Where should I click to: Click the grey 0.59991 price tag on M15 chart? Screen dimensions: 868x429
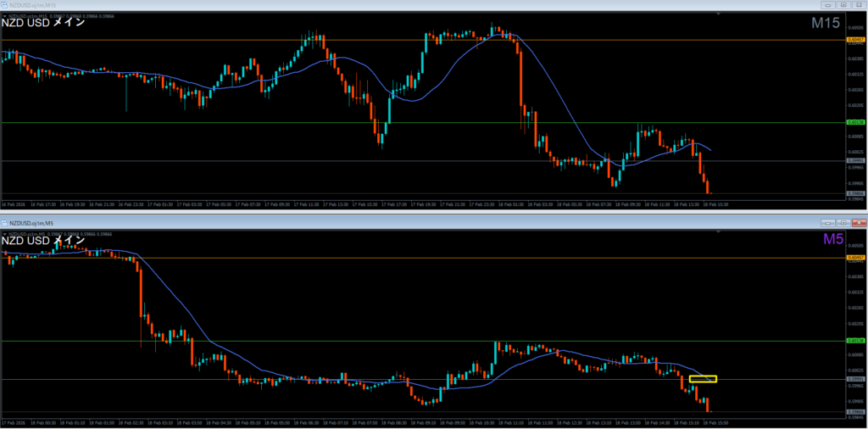coord(854,160)
